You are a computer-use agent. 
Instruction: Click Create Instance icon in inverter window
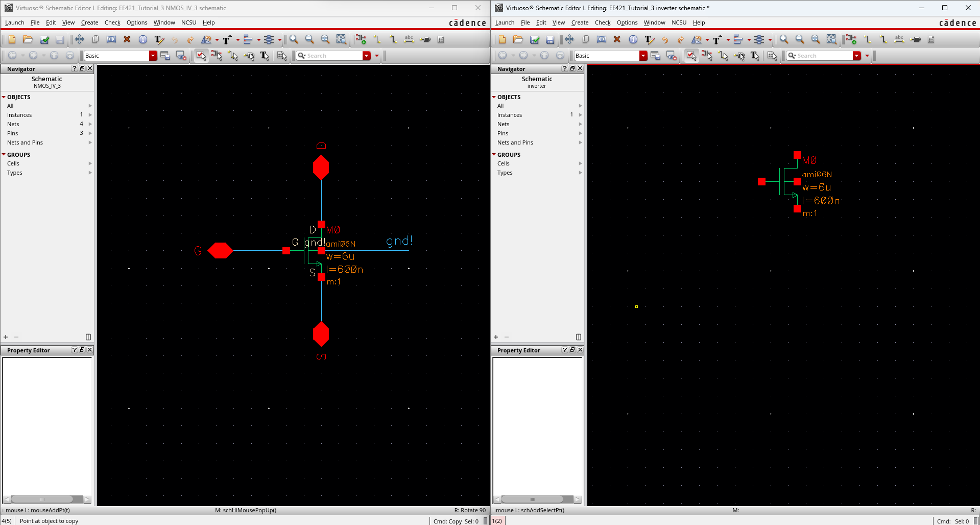coord(851,39)
